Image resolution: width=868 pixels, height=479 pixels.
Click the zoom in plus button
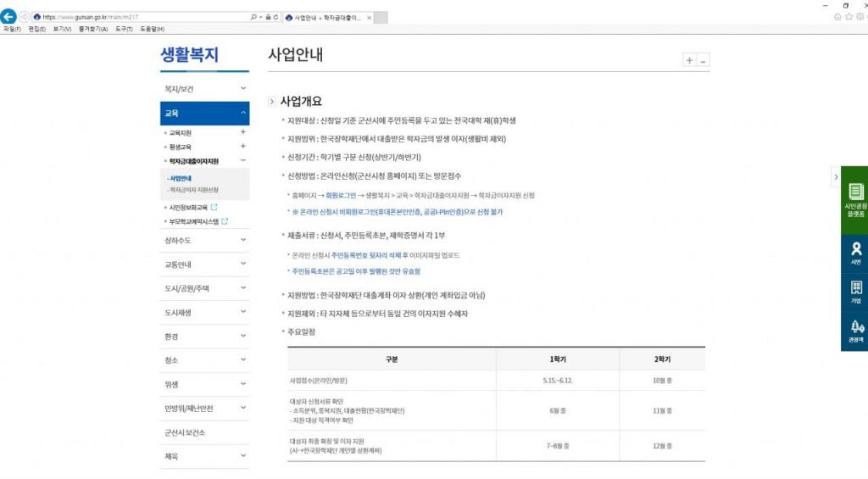689,60
